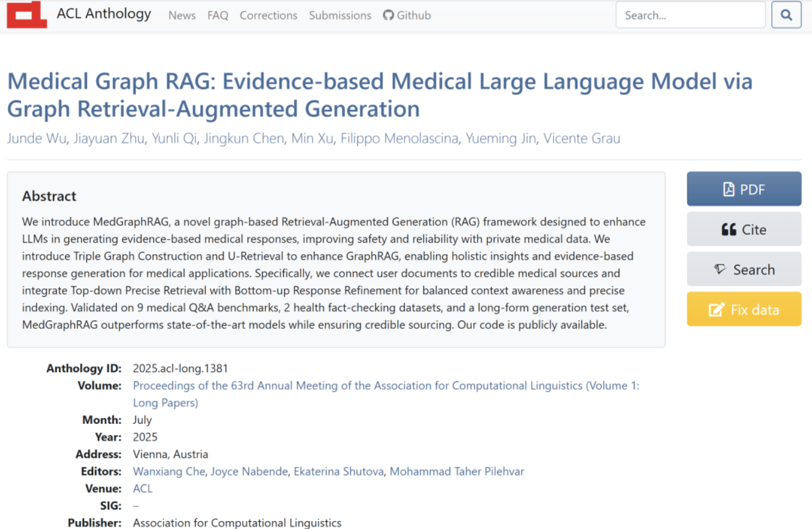Click the yellow Fix data button
Viewport: 812px width, 529px height.
point(744,309)
